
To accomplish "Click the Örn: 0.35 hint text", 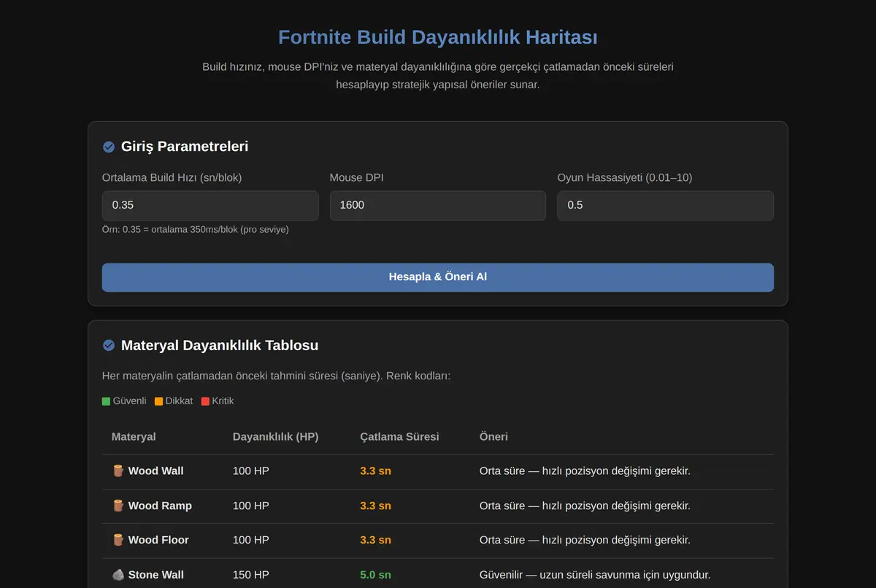I will click(196, 229).
